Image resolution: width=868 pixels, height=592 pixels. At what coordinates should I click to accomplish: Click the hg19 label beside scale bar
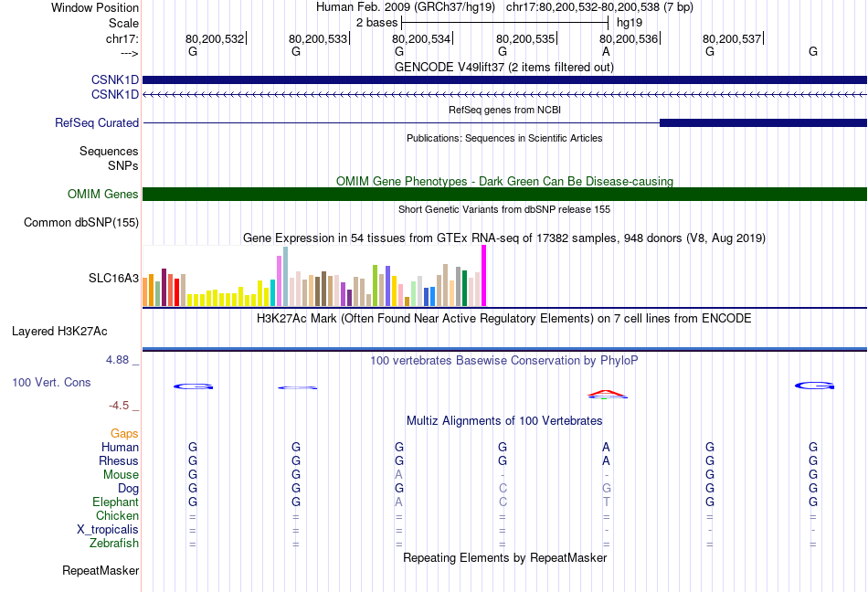(x=630, y=23)
